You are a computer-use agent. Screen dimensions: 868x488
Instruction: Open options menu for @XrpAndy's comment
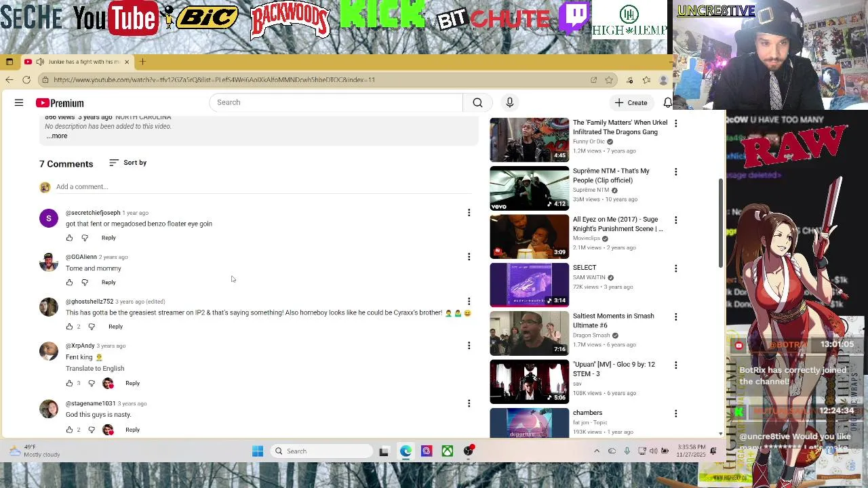(x=469, y=346)
